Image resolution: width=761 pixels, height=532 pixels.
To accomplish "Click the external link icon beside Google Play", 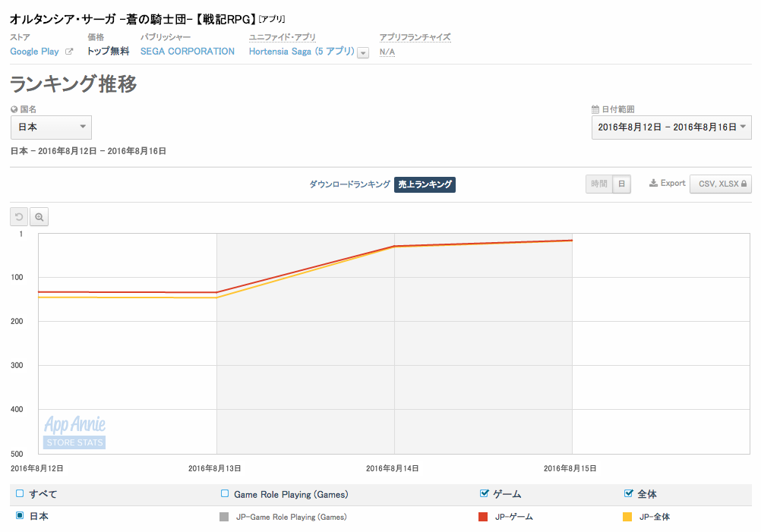I will pyautogui.click(x=69, y=52).
